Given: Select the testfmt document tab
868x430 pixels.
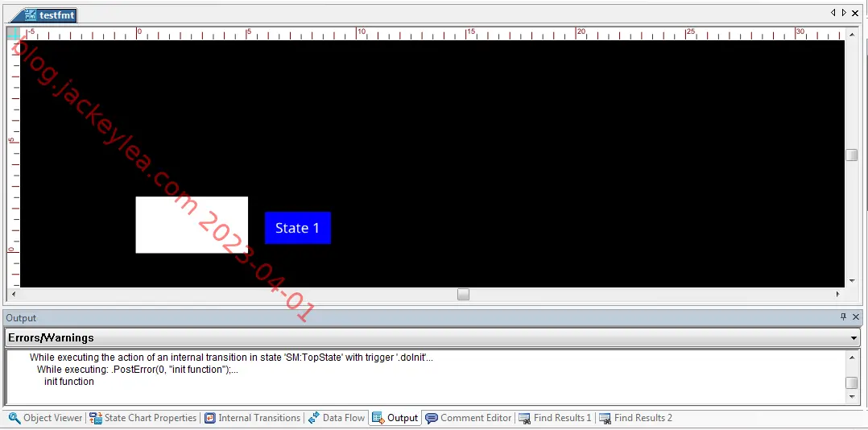Looking at the screenshot, I should click(x=50, y=15).
